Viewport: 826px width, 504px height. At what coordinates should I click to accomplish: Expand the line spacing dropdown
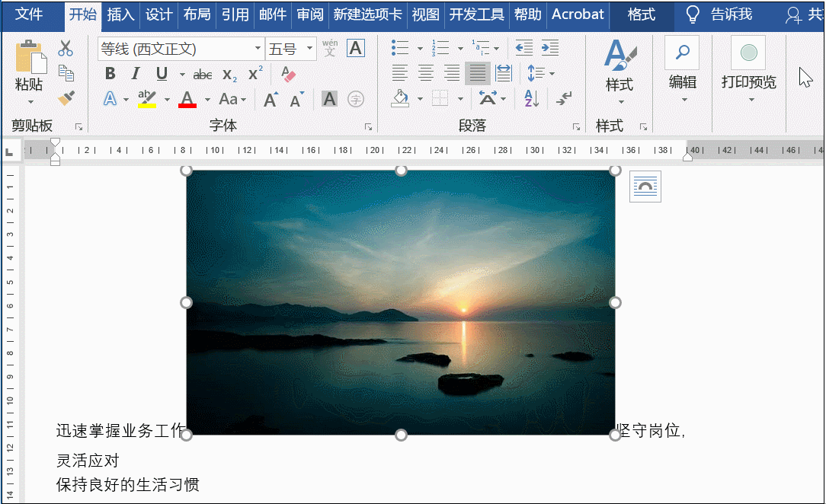click(x=552, y=74)
